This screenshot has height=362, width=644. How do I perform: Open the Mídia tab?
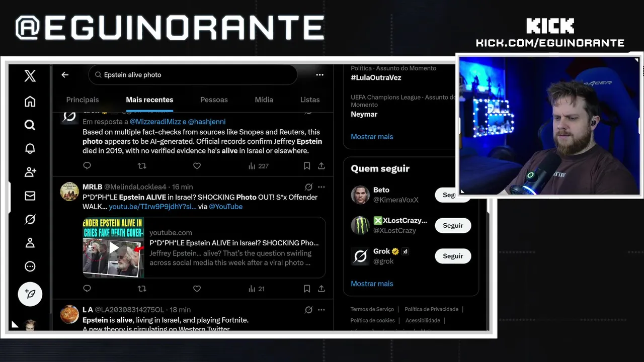click(x=264, y=100)
